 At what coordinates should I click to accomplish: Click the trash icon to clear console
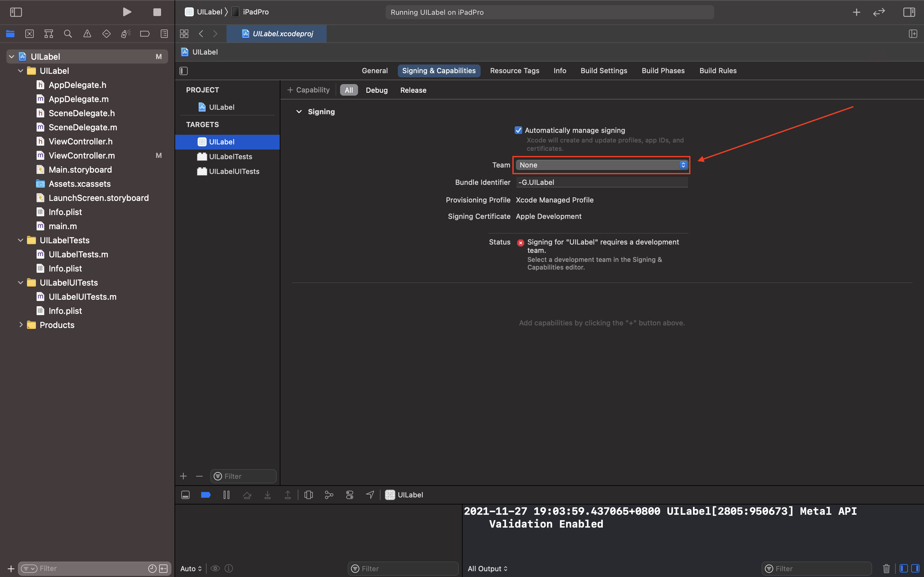click(886, 569)
